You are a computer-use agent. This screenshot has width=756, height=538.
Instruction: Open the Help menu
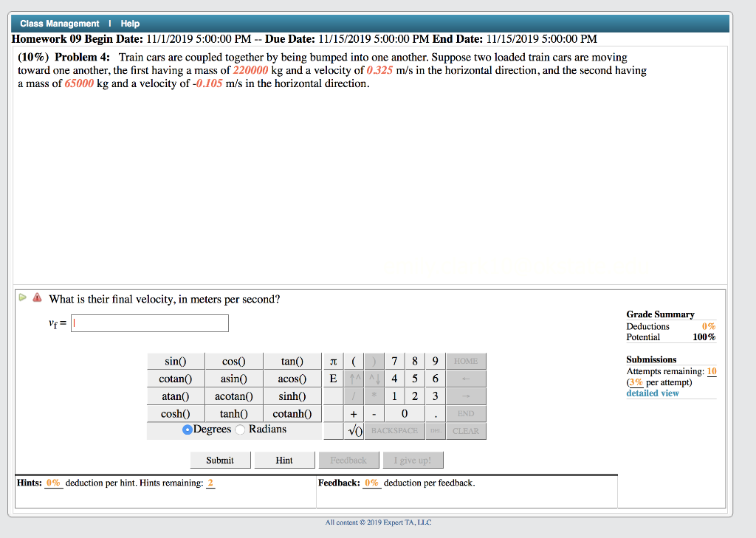coord(130,23)
